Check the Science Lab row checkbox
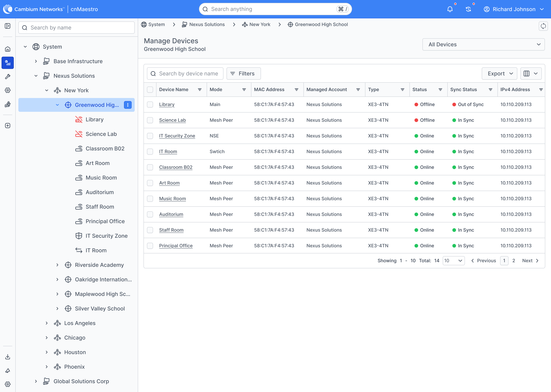 coord(150,120)
